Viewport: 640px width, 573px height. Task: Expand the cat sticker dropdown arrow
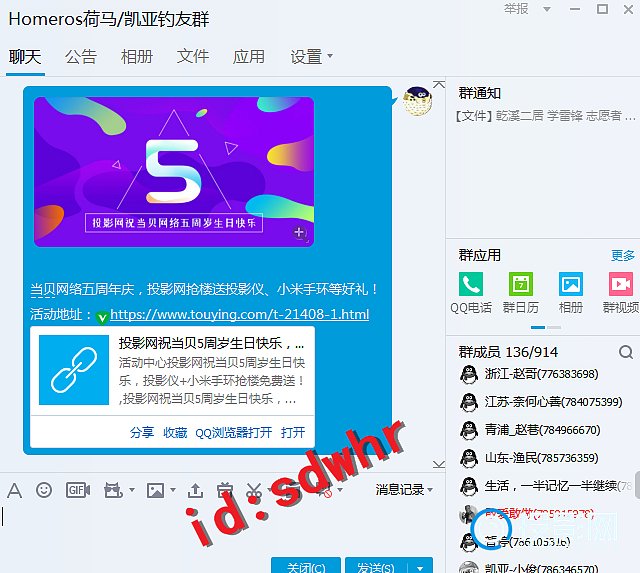coord(131,489)
